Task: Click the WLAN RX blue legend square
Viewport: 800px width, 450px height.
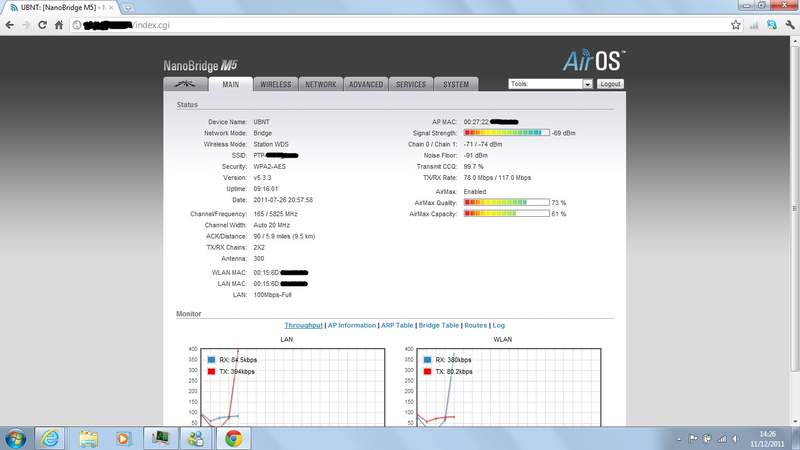Action: pyautogui.click(x=428, y=360)
